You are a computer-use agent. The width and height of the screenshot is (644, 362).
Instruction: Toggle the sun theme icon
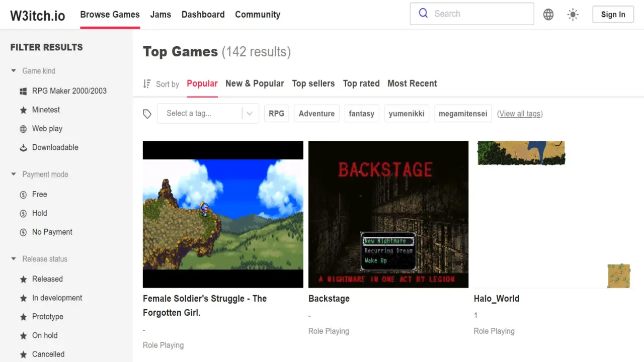[573, 15]
